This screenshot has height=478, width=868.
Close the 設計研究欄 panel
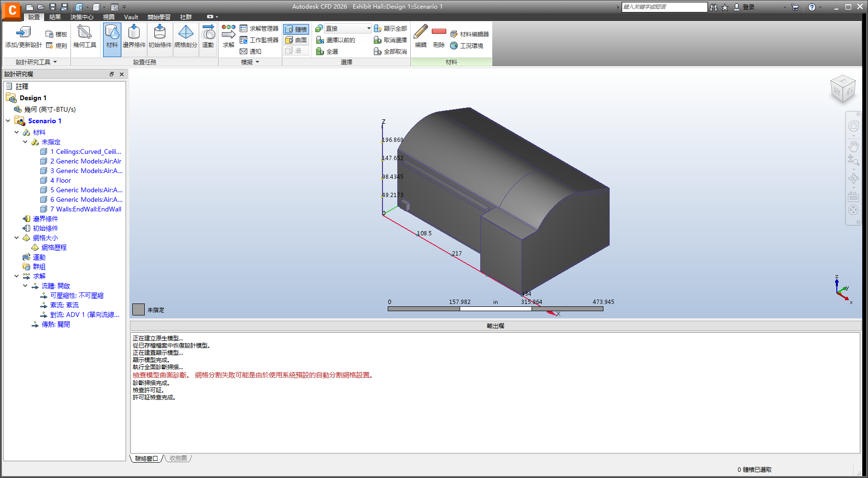tap(122, 74)
